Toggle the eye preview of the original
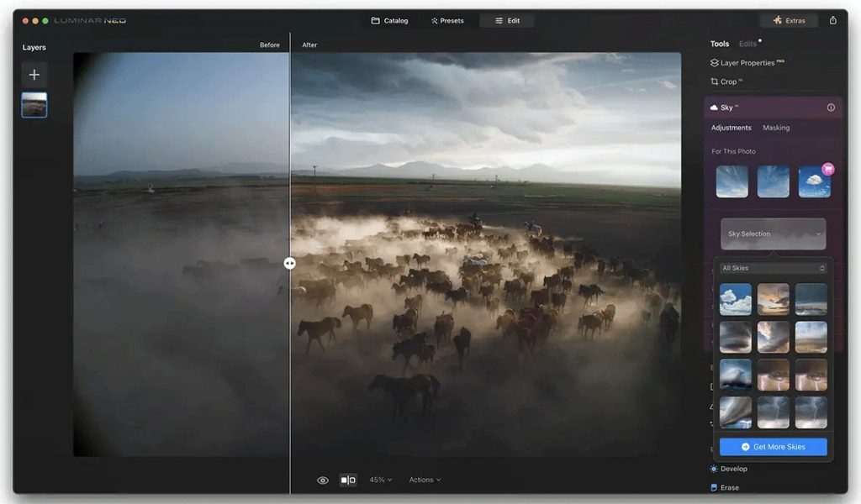861x504 pixels. click(x=323, y=480)
